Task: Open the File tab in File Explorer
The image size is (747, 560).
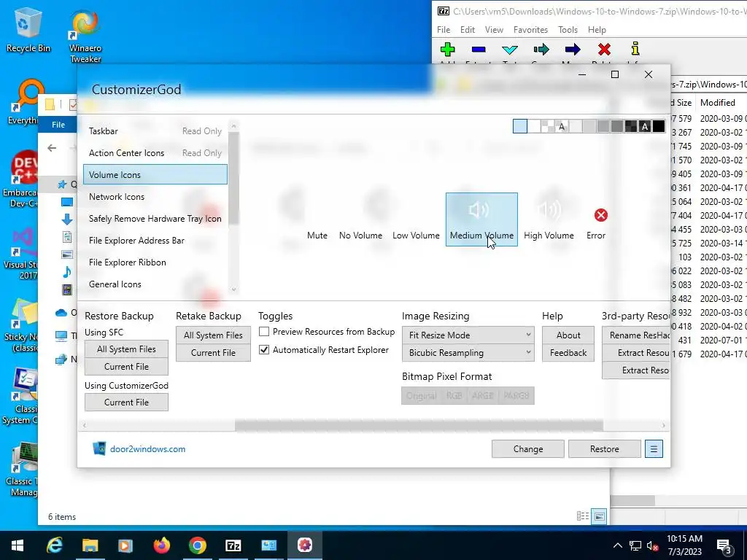Action: tap(58, 124)
